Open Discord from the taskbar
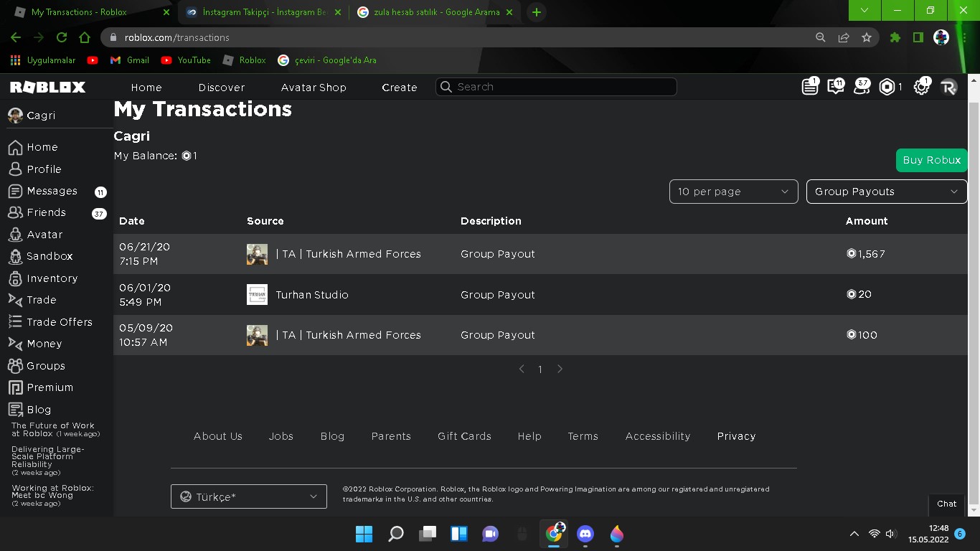The height and width of the screenshot is (551, 980). (585, 534)
